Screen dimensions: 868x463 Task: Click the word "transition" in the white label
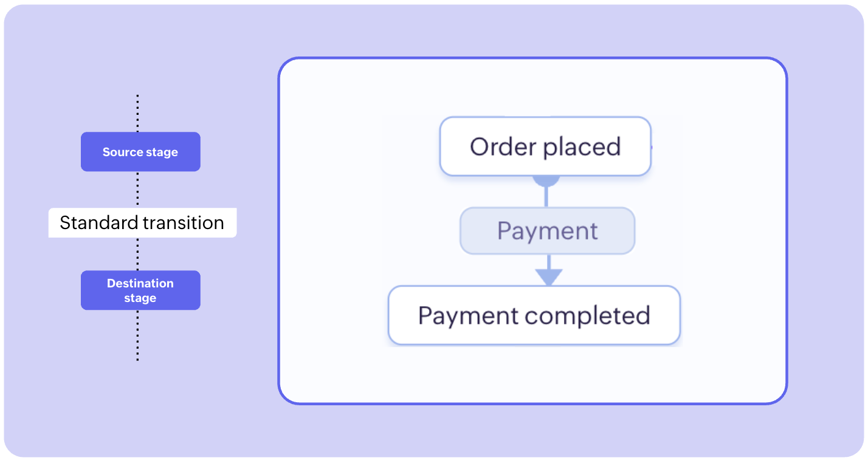tap(183, 223)
